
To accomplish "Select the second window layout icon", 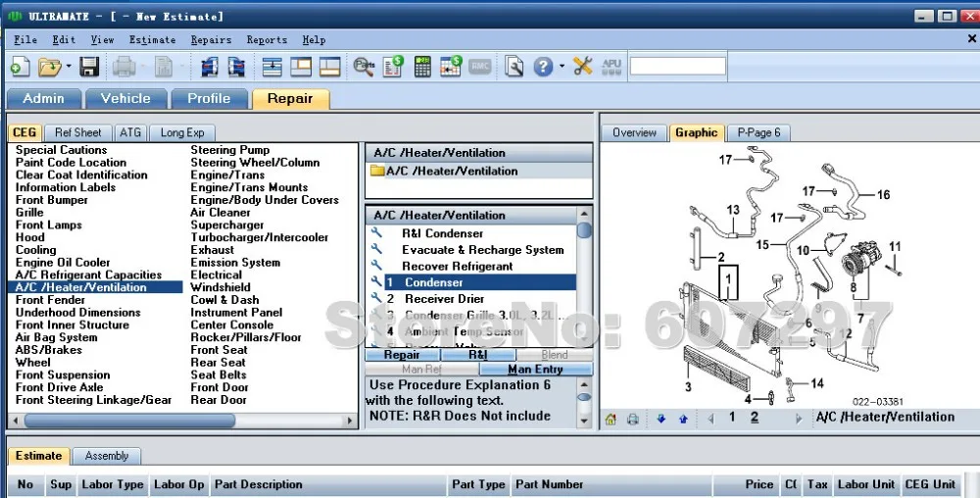I will (301, 67).
